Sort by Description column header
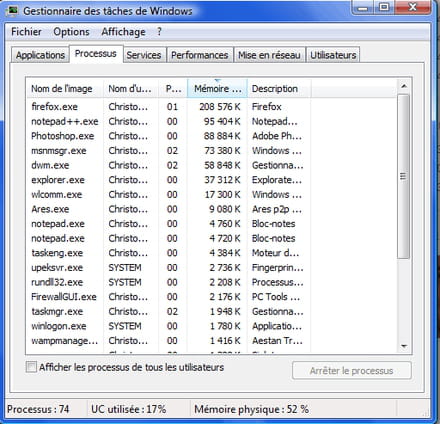 (x=279, y=89)
